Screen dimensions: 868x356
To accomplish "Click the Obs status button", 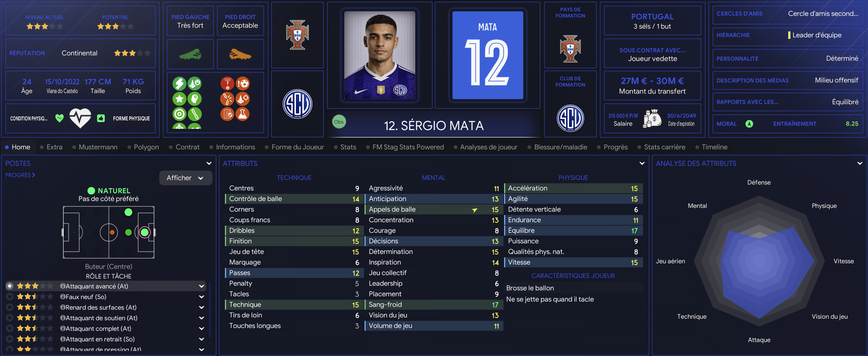I will pyautogui.click(x=339, y=122).
